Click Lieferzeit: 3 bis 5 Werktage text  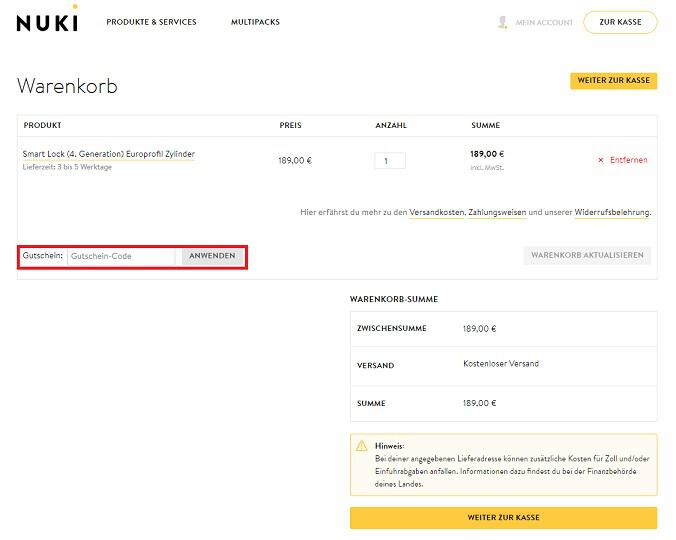67,167
